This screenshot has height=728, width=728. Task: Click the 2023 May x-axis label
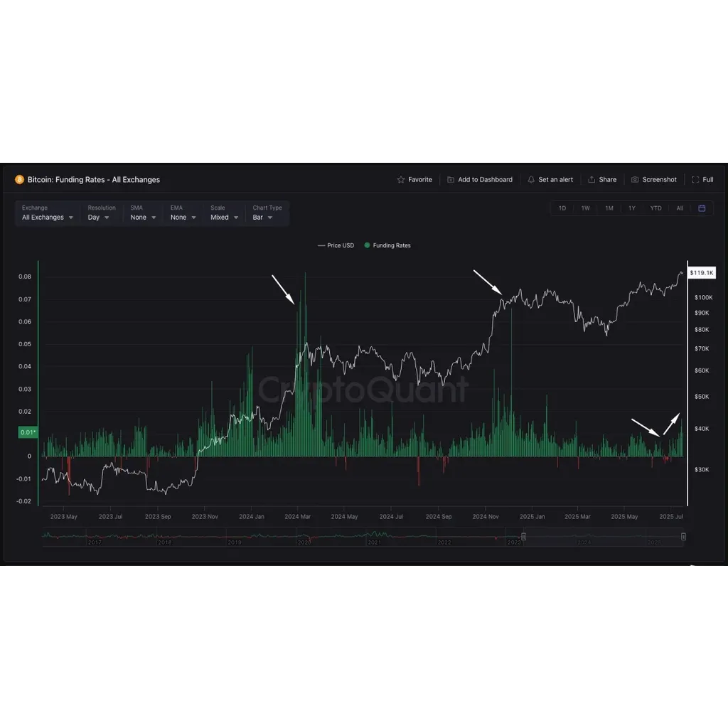pos(63,517)
